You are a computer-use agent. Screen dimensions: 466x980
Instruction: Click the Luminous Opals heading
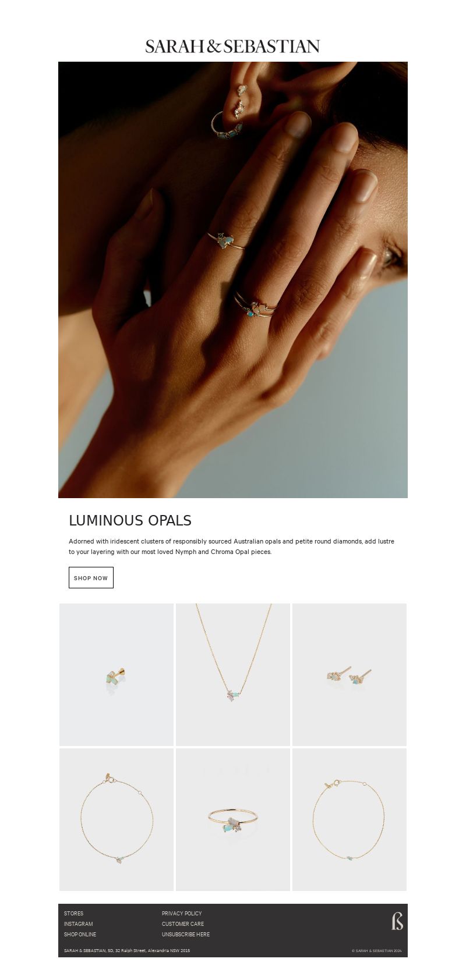tap(130, 521)
